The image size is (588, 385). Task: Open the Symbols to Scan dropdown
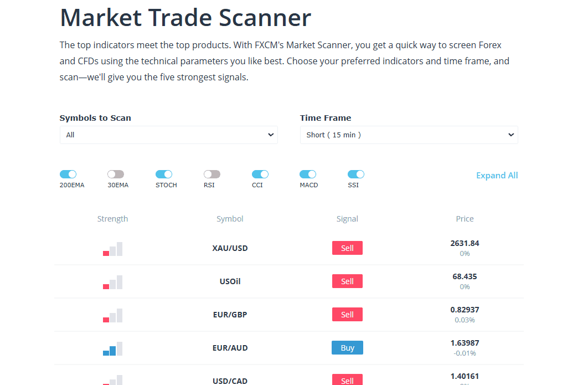[168, 135]
